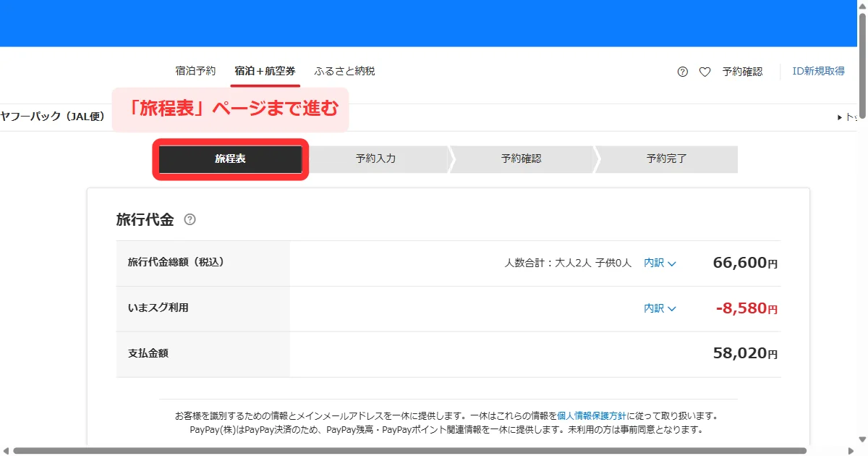Select the 予約完了 step
Image resolution: width=868 pixels, height=456 pixels.
[666, 159]
